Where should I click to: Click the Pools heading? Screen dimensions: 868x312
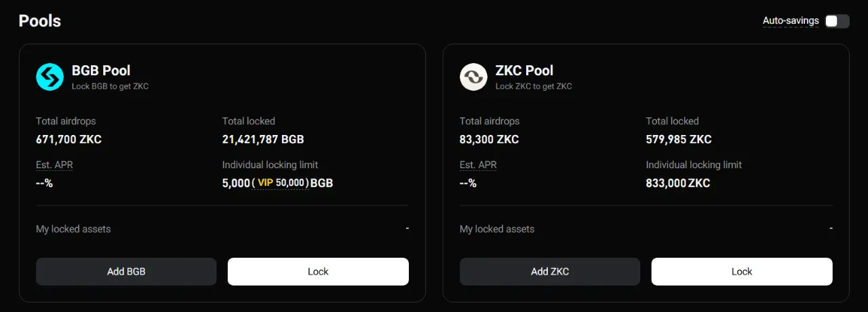[40, 21]
